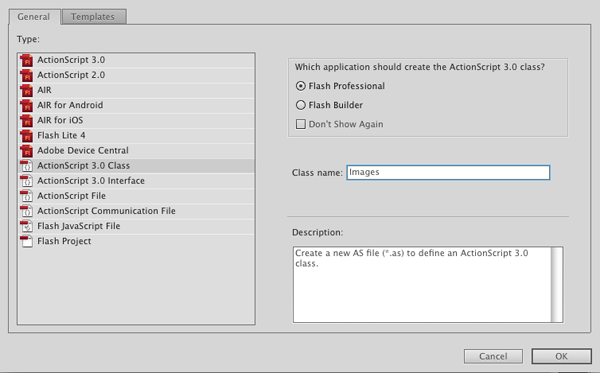
Task: Select ActionScript 3.0 type label
Action: [x=71, y=60]
